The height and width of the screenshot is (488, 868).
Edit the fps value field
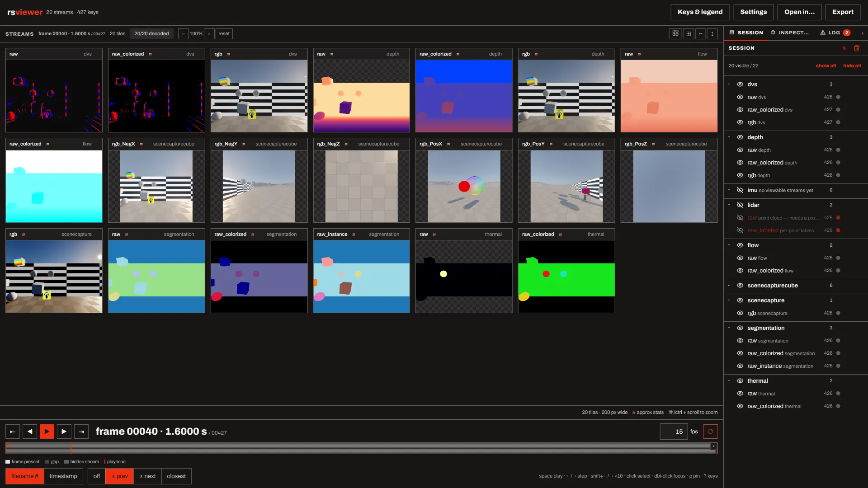674,432
